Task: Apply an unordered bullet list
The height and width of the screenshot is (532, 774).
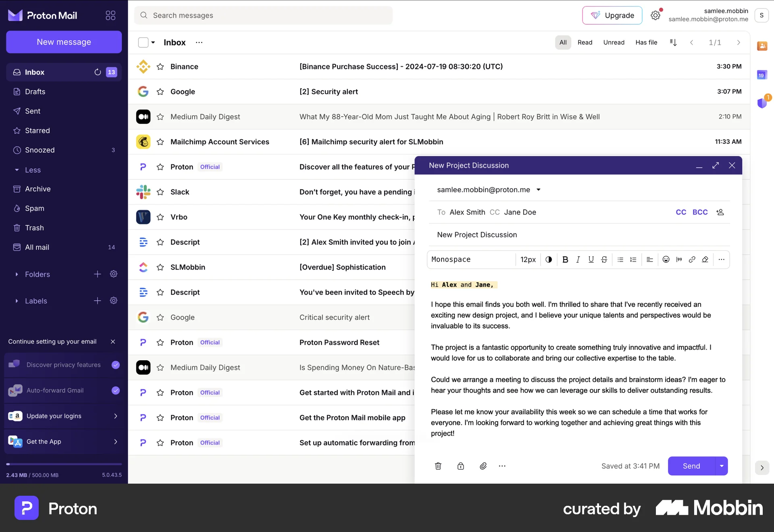Action: (x=620, y=260)
